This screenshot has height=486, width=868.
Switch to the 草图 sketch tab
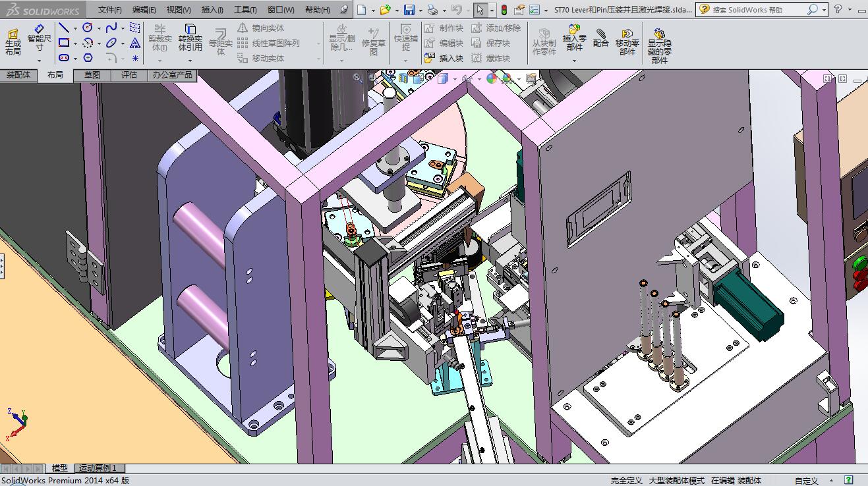(x=92, y=75)
